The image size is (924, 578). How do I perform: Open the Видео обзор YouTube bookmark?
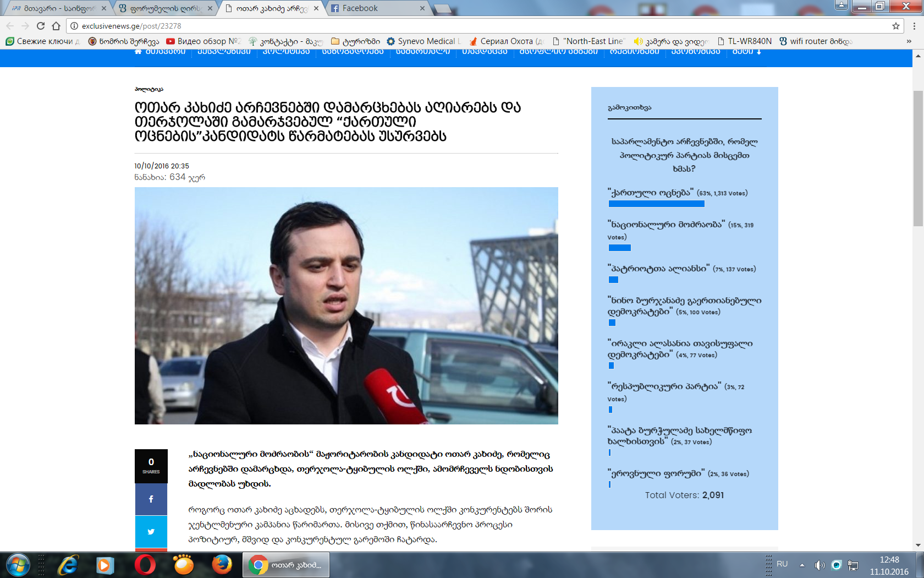[x=204, y=41]
